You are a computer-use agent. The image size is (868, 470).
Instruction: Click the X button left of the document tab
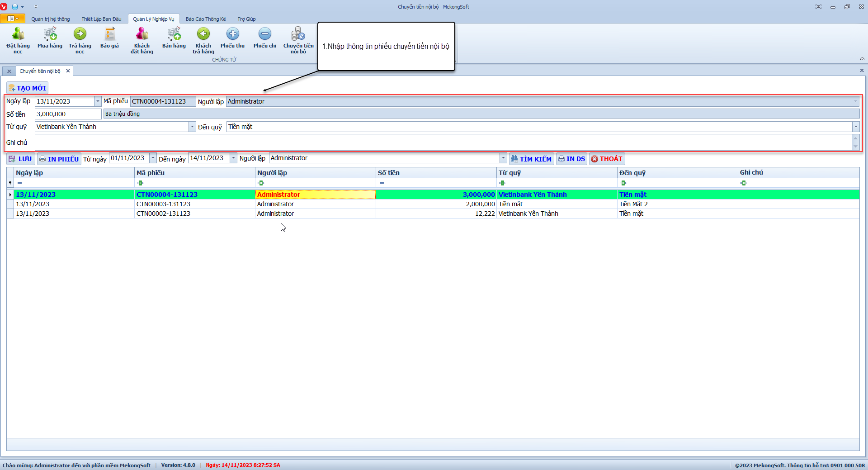pos(9,71)
